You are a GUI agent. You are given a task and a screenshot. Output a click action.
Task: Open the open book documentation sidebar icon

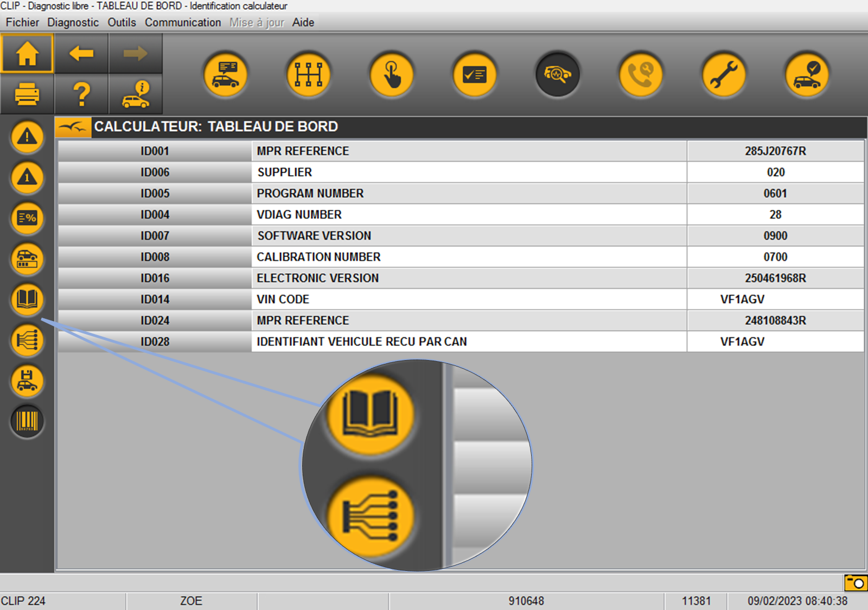(27, 299)
